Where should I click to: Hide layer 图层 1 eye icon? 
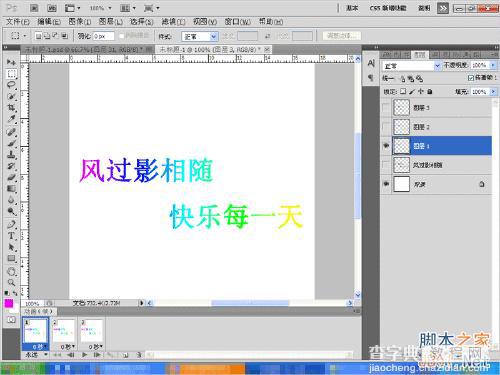(386, 146)
